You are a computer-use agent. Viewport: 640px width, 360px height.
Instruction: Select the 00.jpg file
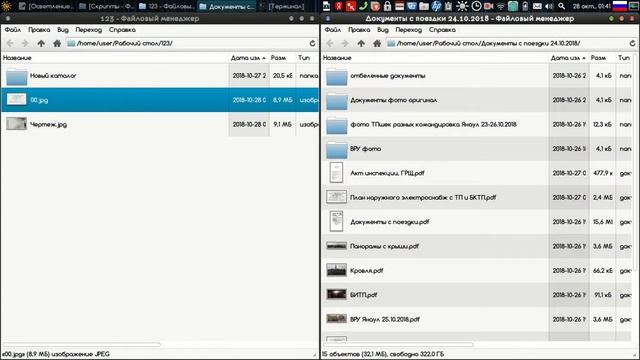point(160,100)
